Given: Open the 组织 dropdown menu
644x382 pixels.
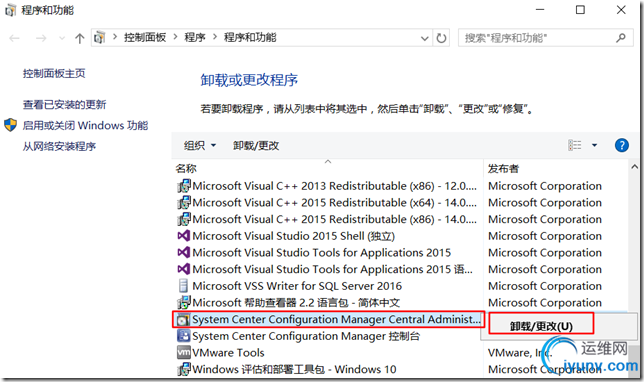Looking at the screenshot, I should 200,145.
